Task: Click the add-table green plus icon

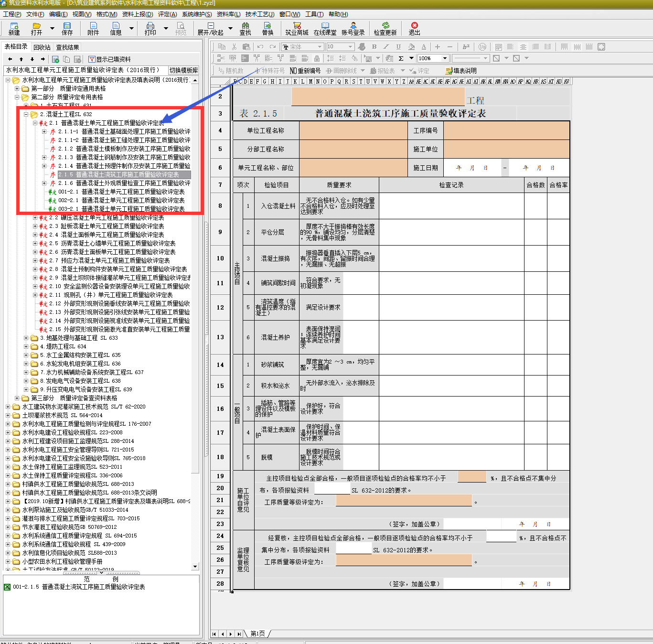Action: click(x=55, y=59)
